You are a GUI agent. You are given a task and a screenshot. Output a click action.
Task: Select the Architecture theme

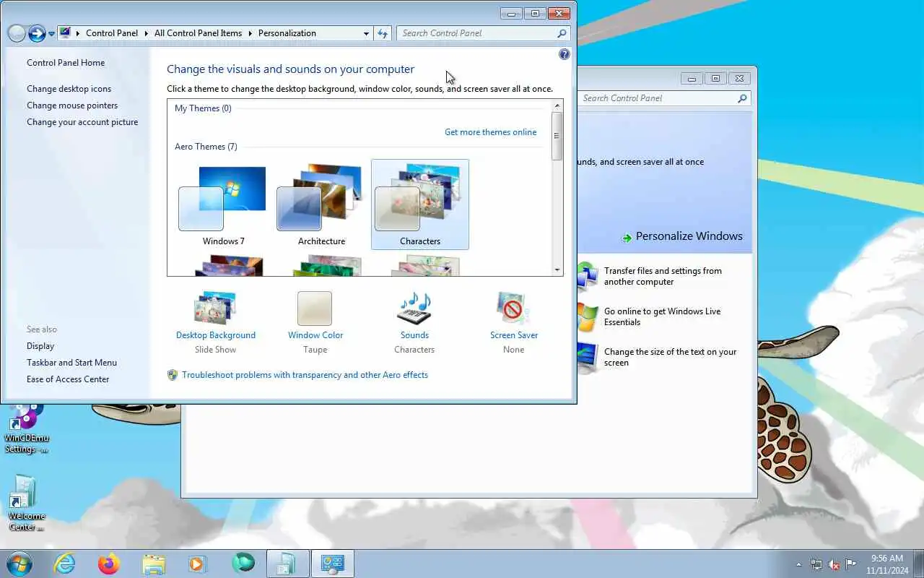click(321, 204)
